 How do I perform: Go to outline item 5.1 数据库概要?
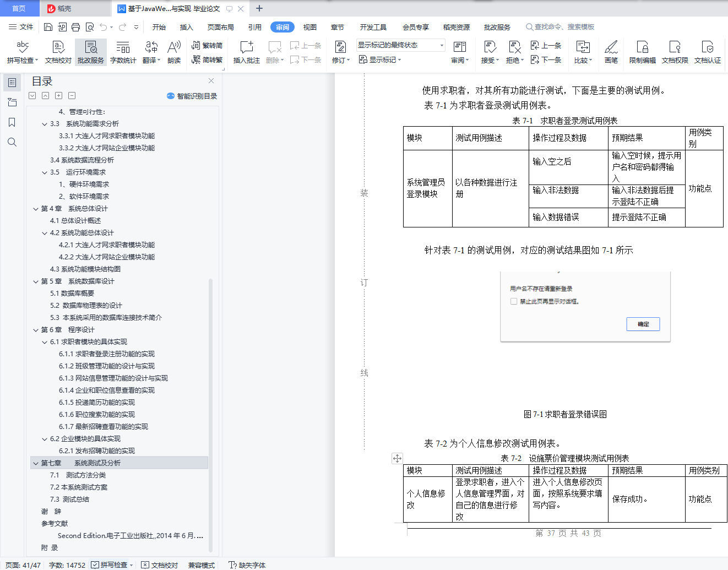coord(72,294)
